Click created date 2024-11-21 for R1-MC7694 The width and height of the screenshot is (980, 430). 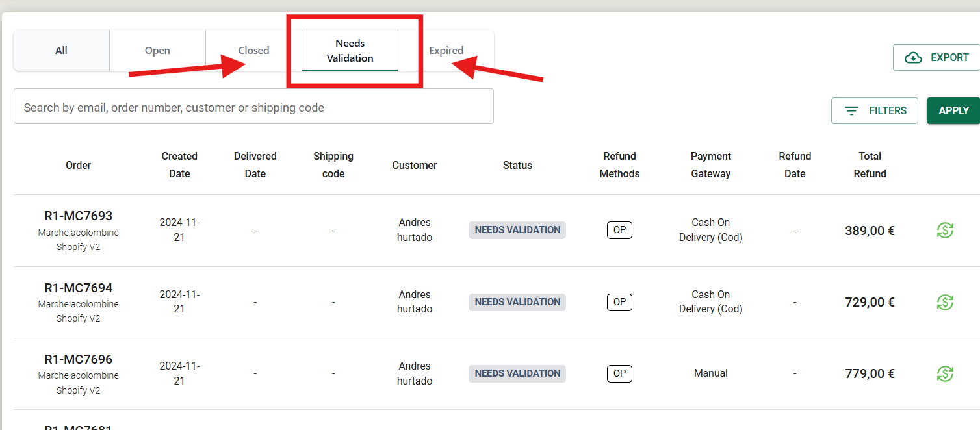(179, 302)
